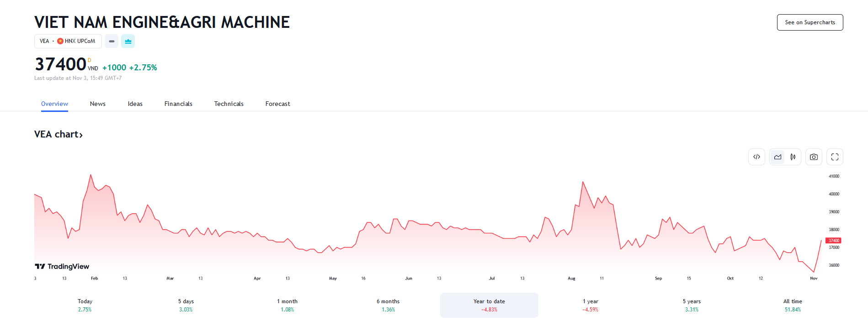The width and height of the screenshot is (868, 332).
Task: Click the Feb date axis label
Action: click(x=94, y=278)
